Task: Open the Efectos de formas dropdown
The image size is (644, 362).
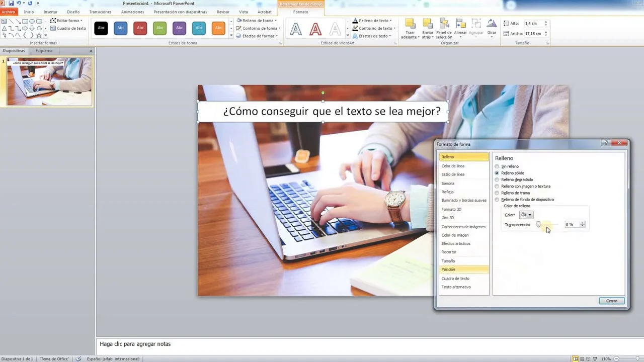Action: click(257, 36)
